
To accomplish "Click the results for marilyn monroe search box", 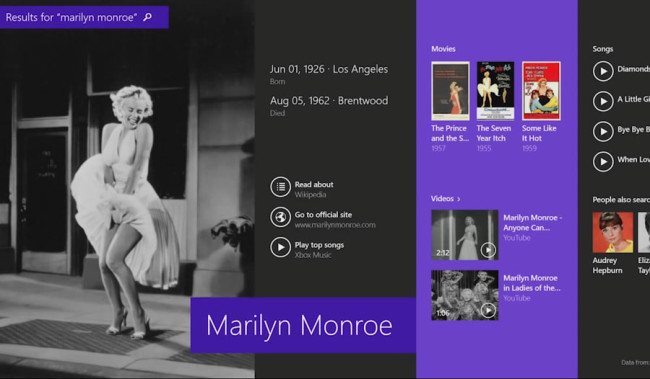I will coord(84,17).
